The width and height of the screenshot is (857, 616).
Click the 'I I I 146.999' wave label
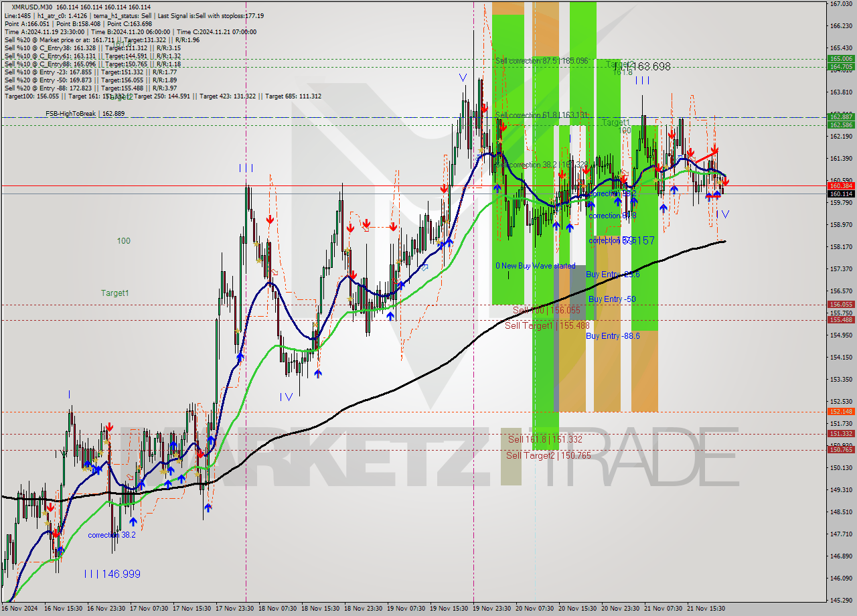tap(112, 574)
